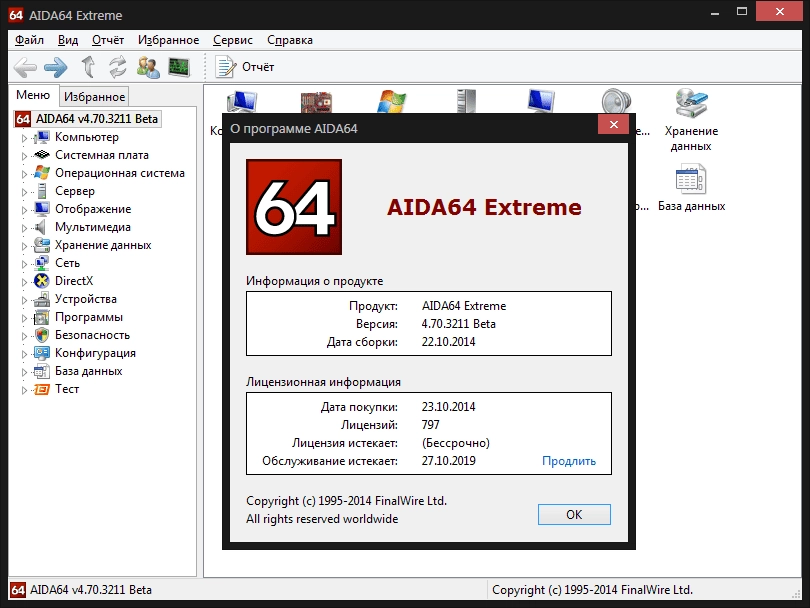Select the Хранение данных tree icon
Viewport: 810px width, 608px height.
point(41,245)
